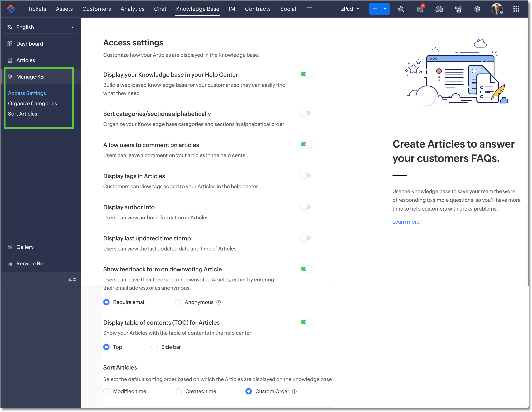Click the Recycle Bin trash icon
This screenshot has height=412, width=532.
point(10,264)
